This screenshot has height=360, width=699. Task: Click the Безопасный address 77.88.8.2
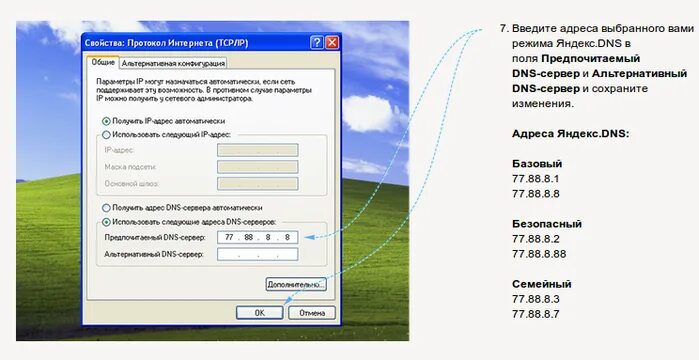pyautogui.click(x=535, y=239)
